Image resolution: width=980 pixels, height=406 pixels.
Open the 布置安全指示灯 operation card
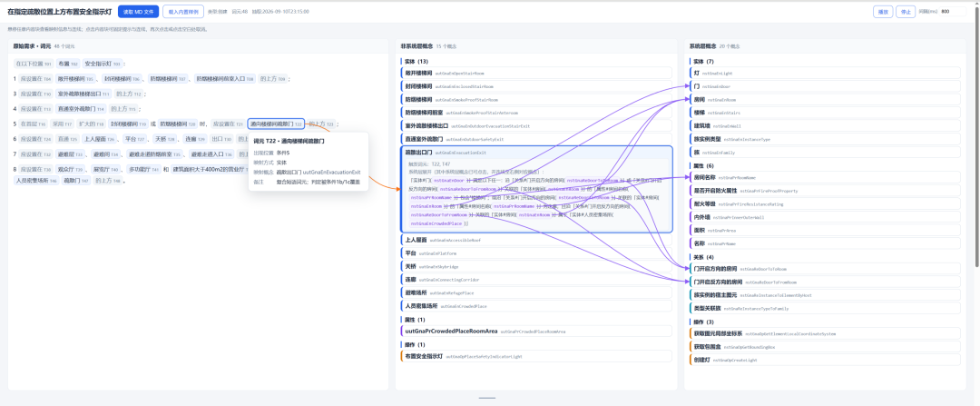click(536, 356)
